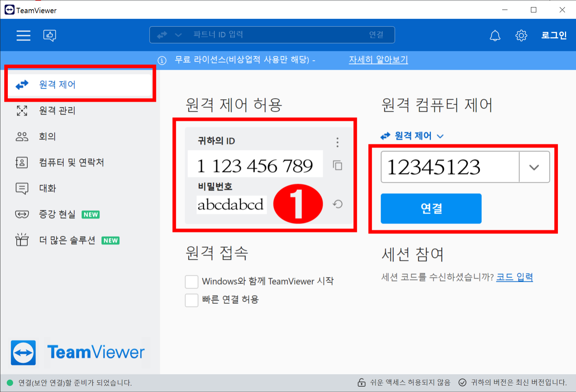Click the chat bubble icon
This screenshot has height=392, width=576.
tap(22, 188)
